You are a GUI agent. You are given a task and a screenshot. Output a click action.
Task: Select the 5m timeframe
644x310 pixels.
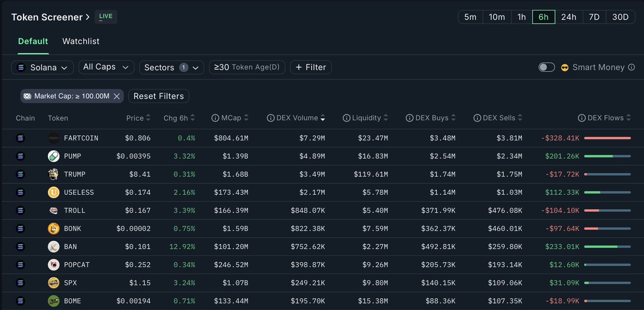[470, 17]
